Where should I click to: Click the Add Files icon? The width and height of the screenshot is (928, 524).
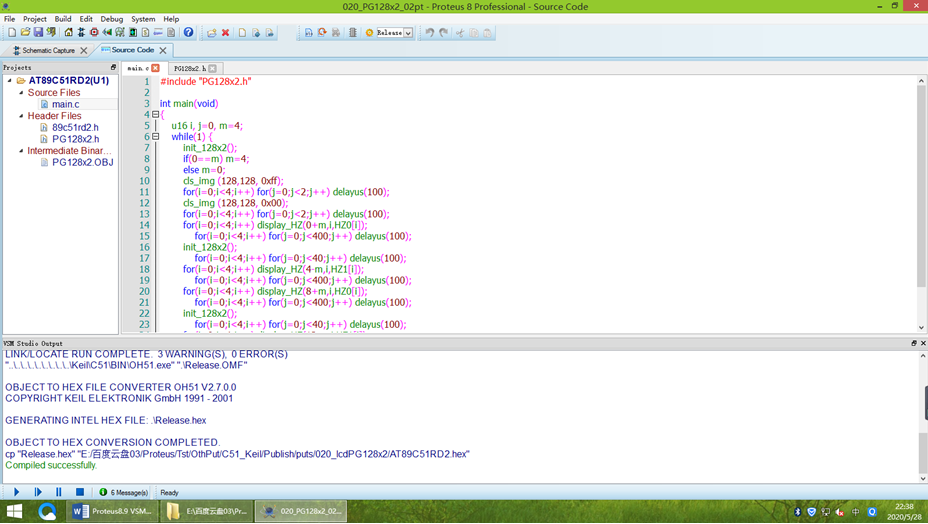[256, 33]
